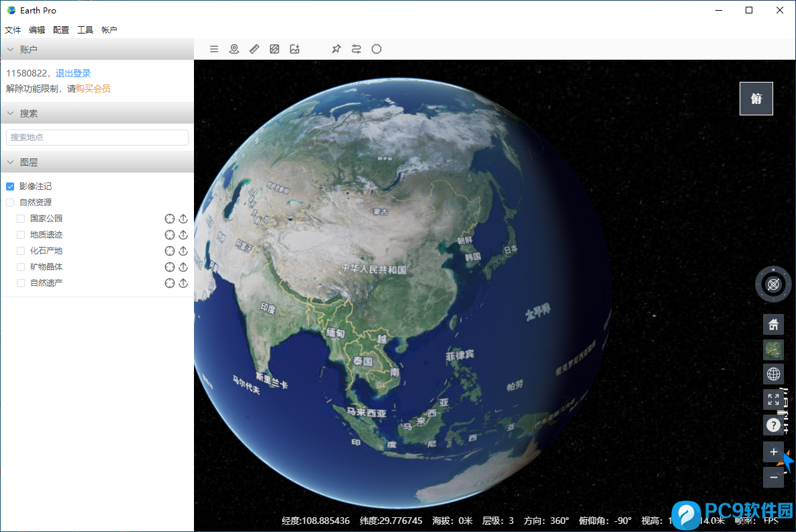Select the pushpin tool
796x532 pixels.
pyautogui.click(x=336, y=49)
